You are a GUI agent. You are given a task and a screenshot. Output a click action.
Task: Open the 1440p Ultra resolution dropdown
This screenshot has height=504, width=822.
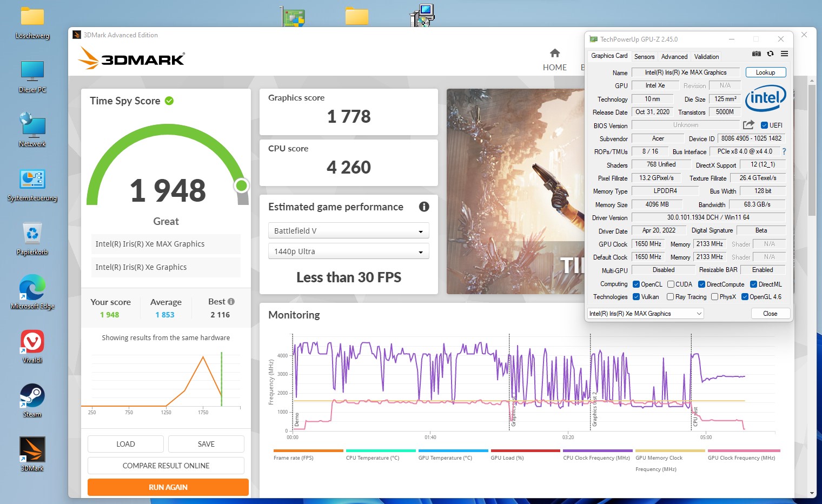(349, 251)
